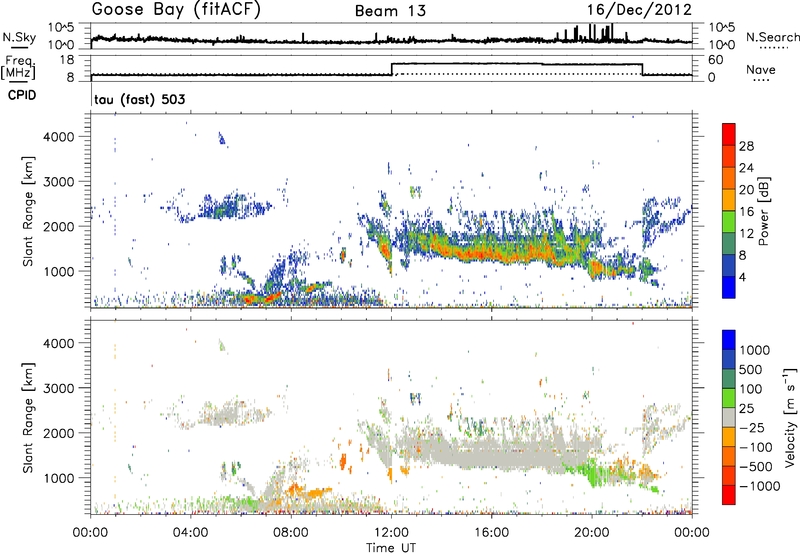Viewport: 800px width, 554px height.
Task: Click the 'Beam 13' label
Action: pos(390,11)
